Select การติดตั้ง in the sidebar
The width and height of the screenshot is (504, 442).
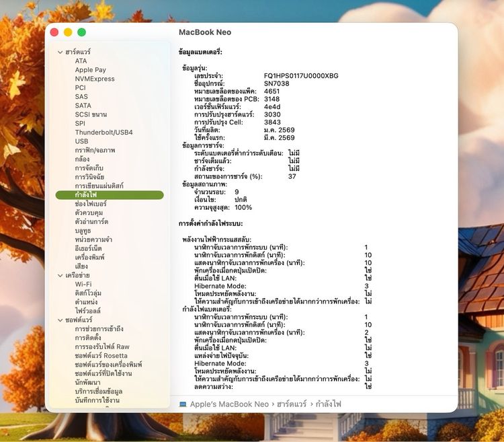pos(88,338)
